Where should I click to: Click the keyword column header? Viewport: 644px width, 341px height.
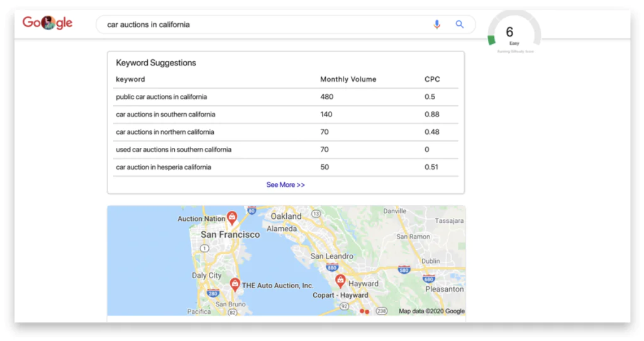coord(130,79)
